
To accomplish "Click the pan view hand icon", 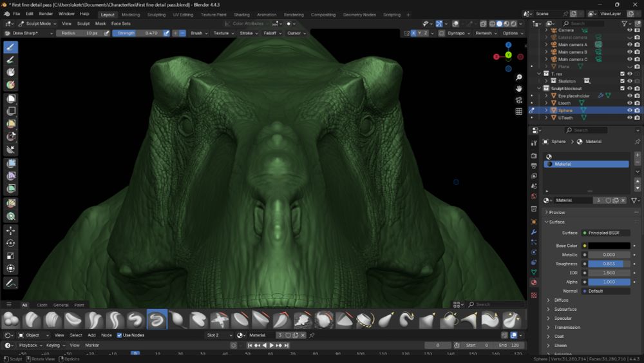I will [x=519, y=88].
